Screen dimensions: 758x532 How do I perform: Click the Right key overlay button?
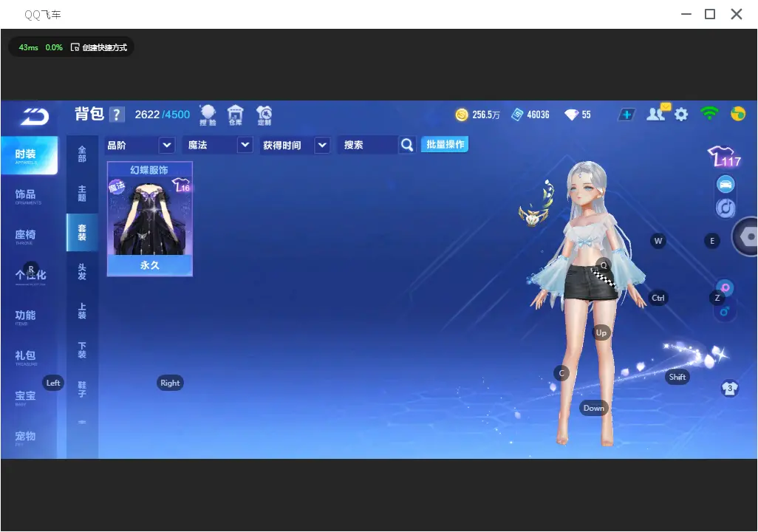170,383
